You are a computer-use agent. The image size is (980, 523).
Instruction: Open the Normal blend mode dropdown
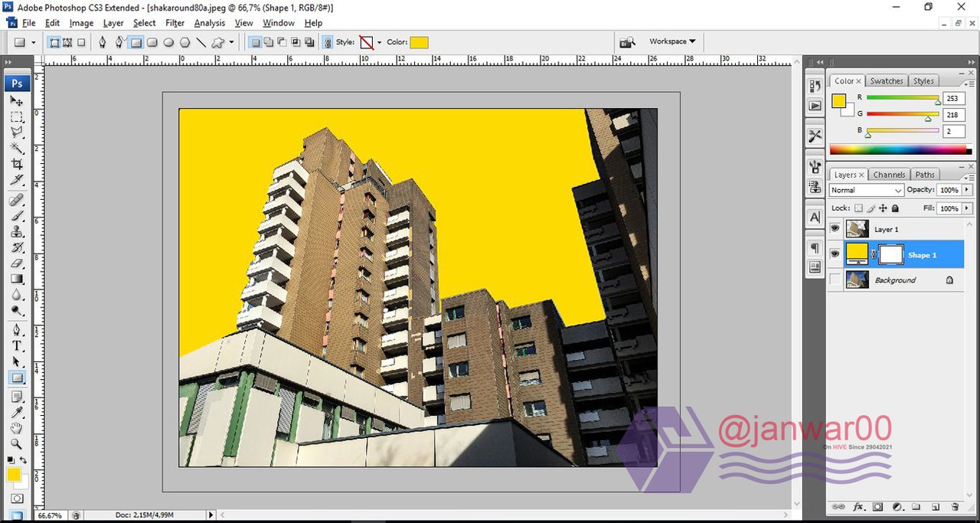pyautogui.click(x=866, y=190)
